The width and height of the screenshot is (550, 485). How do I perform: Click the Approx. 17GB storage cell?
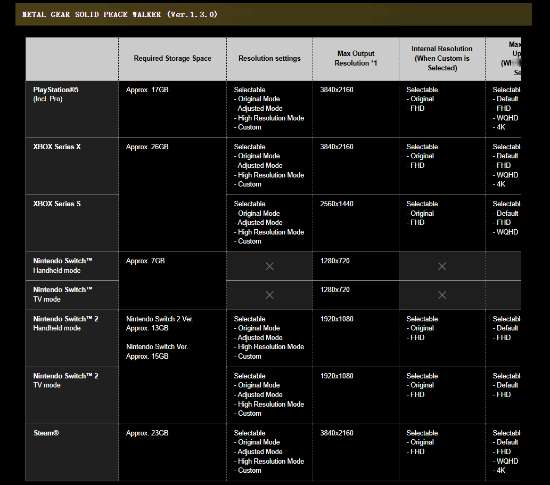(x=147, y=90)
